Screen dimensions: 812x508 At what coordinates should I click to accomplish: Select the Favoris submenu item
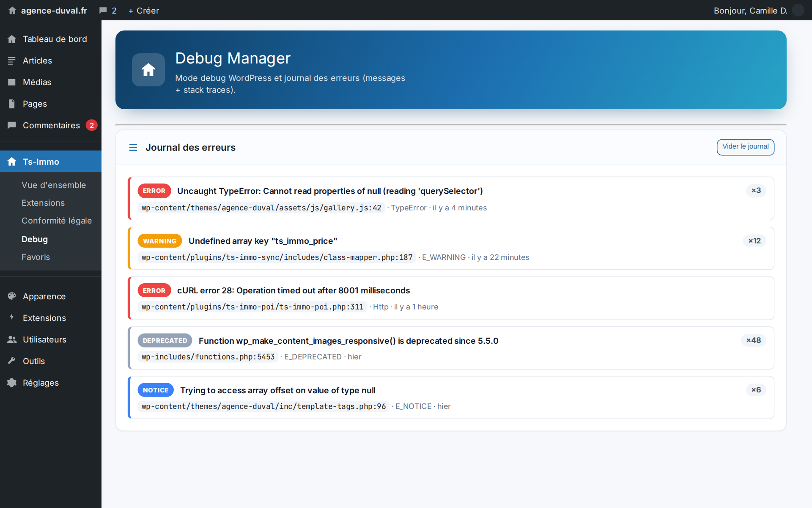tap(36, 257)
